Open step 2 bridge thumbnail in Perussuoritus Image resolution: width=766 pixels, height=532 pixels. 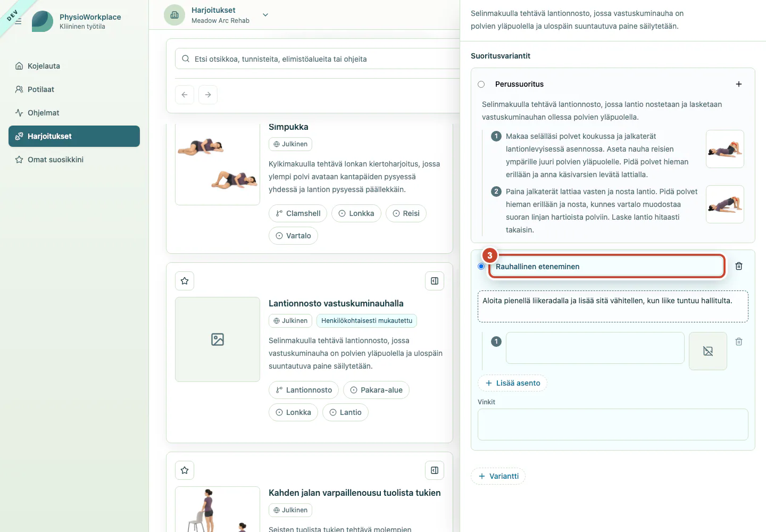coord(725,204)
